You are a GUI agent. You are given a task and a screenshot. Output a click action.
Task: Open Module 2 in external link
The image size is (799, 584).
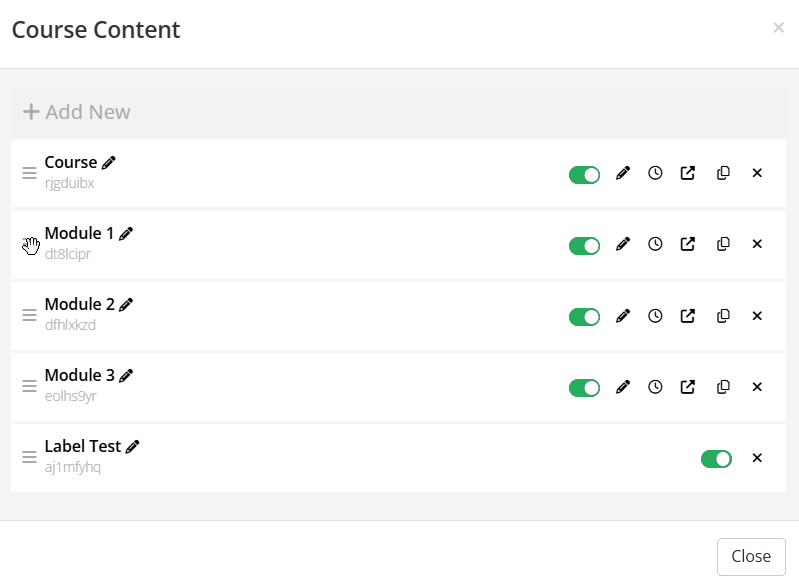(688, 316)
